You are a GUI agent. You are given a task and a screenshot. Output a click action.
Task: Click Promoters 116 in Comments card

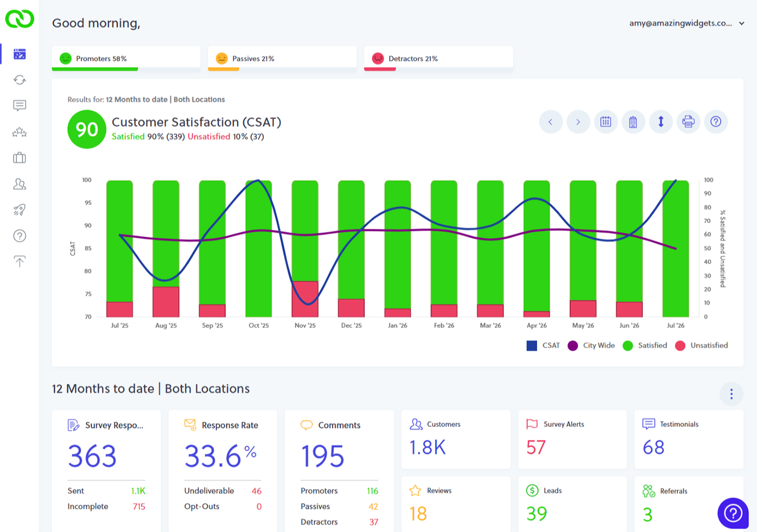pos(372,491)
